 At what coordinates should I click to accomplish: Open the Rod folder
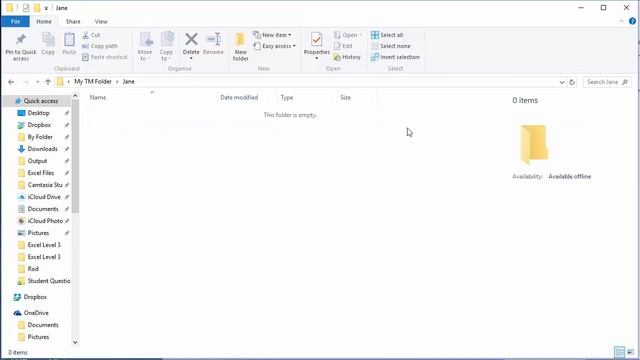33,269
